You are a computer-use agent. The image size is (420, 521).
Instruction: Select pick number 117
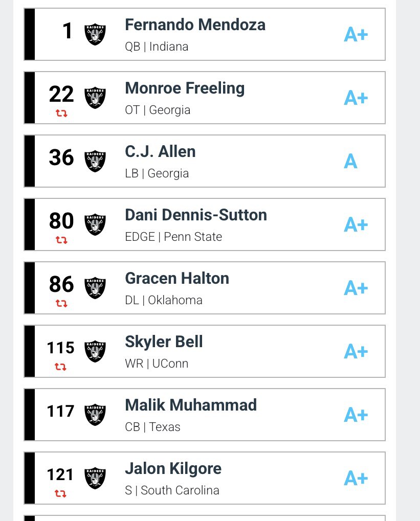pyautogui.click(x=61, y=411)
